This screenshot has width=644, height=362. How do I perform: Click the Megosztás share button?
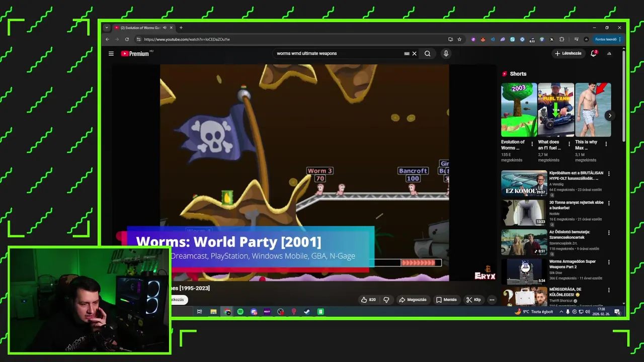pos(413,300)
